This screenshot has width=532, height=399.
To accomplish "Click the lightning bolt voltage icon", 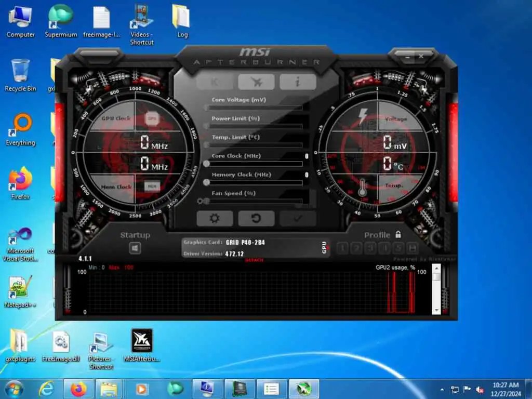I will point(363,116).
